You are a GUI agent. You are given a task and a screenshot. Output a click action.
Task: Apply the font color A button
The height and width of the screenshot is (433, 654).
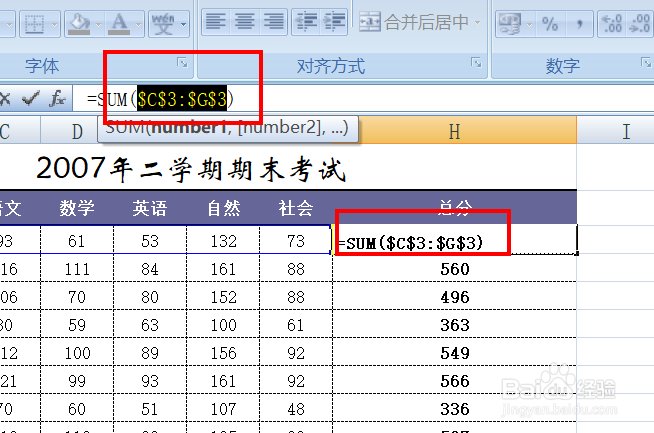click(x=119, y=24)
